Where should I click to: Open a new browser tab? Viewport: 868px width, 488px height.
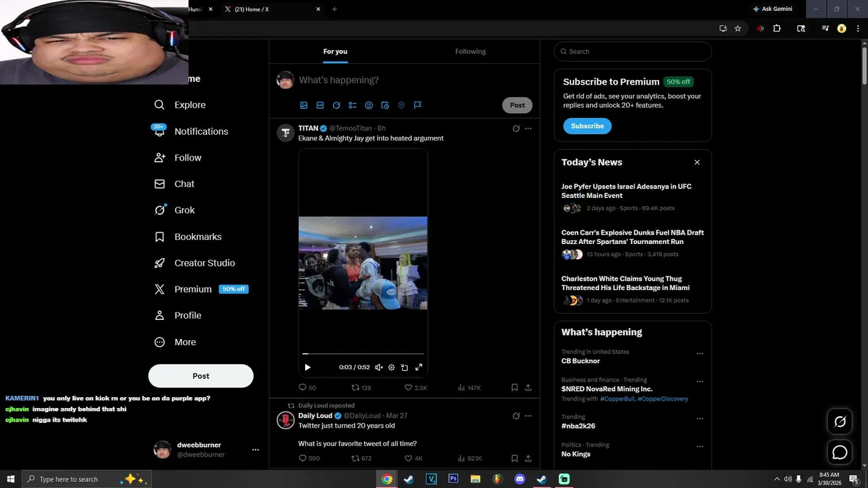pos(334,9)
